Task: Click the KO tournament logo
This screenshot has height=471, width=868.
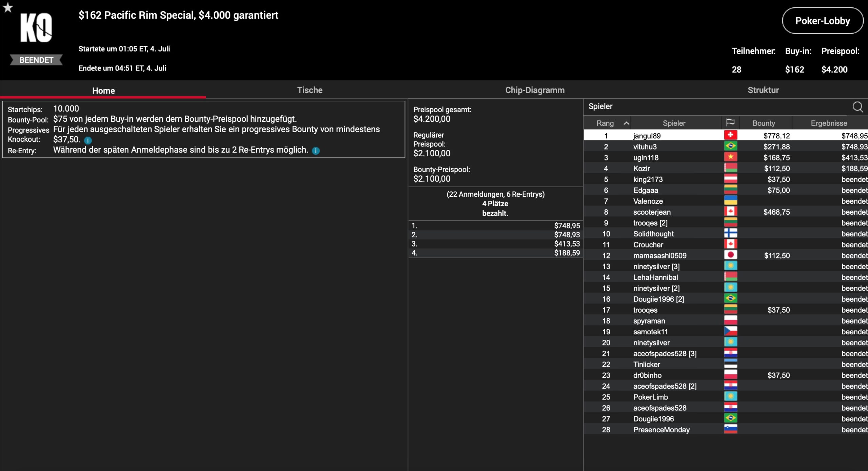Action: coord(36,28)
